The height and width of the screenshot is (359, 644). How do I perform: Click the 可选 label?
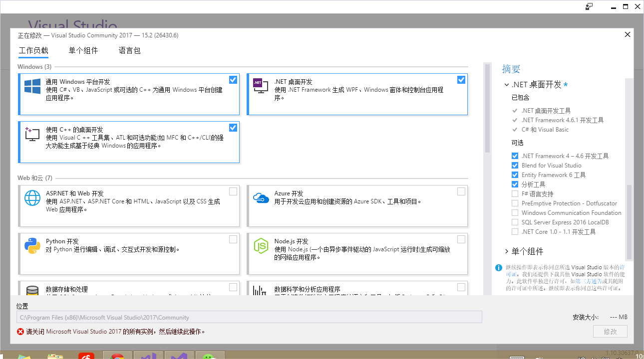coord(518,143)
